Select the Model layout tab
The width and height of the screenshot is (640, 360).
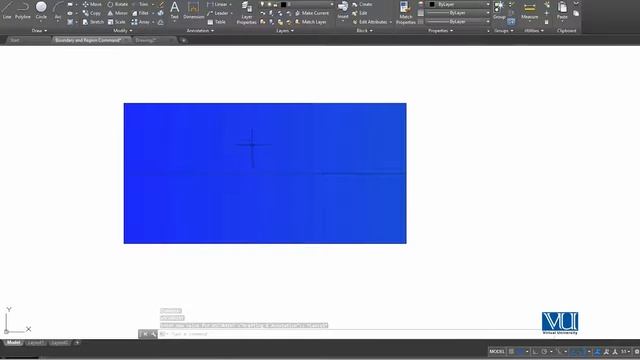click(x=13, y=342)
